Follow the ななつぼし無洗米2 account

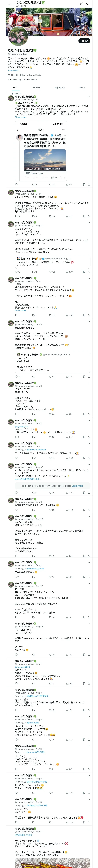84,41
